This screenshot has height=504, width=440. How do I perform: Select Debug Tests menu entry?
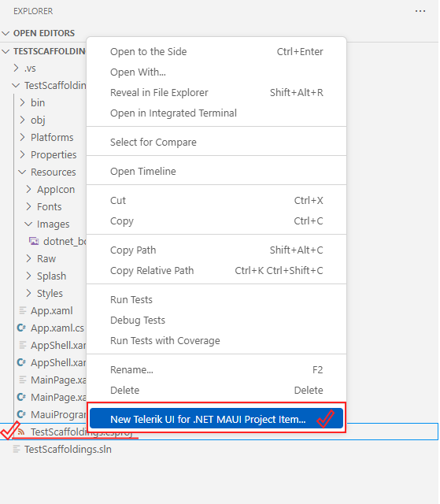point(216,321)
